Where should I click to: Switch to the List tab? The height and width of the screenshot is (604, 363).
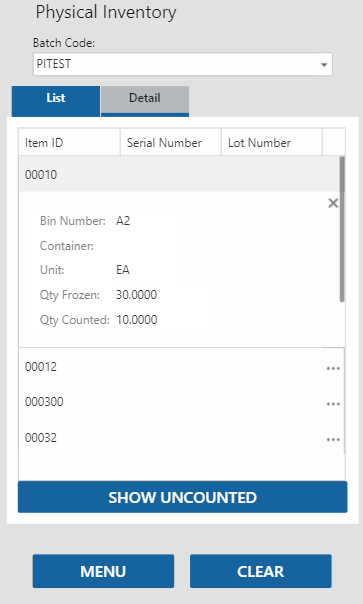point(56,101)
